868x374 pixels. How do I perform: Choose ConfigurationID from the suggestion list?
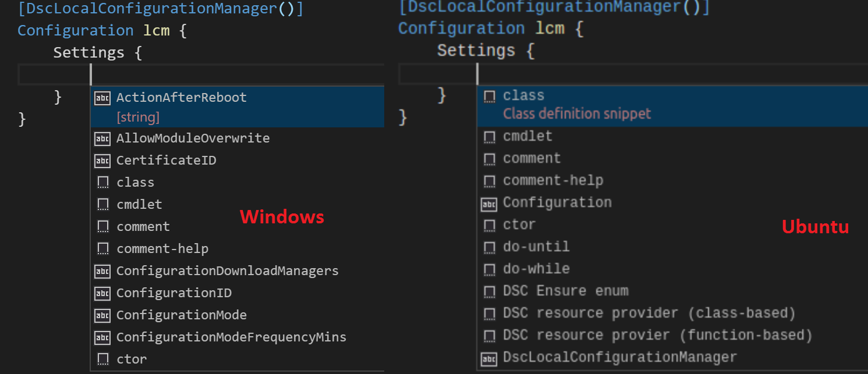173,293
